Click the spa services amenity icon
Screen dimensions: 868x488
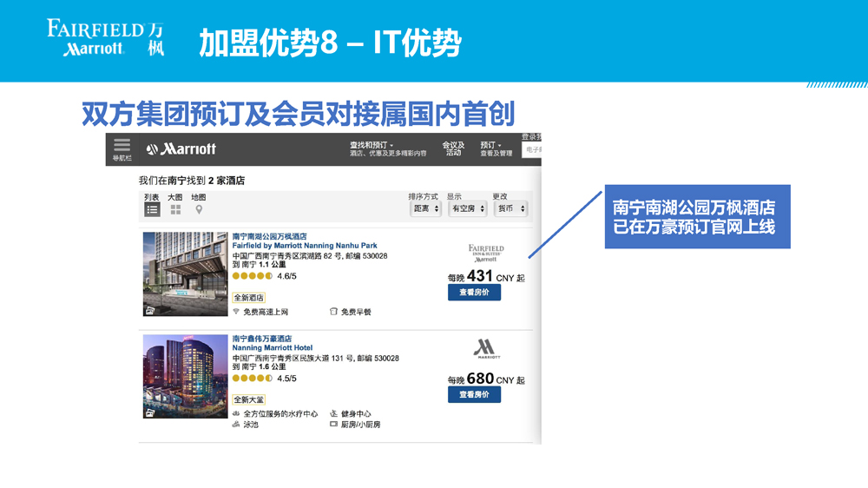[236, 413]
